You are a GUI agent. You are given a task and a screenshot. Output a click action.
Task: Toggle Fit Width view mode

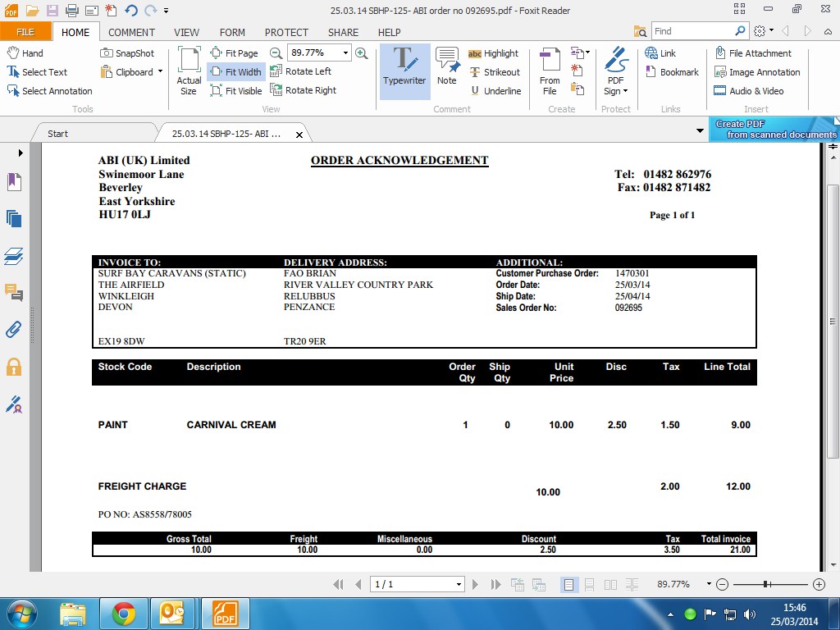point(235,72)
